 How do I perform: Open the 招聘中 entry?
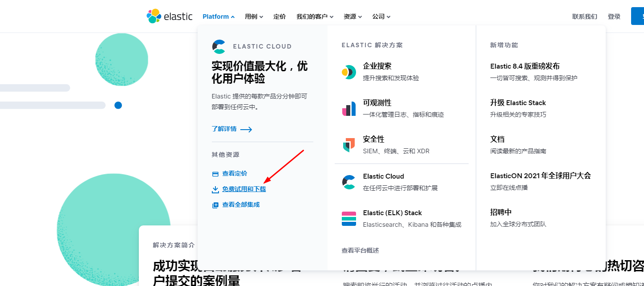pos(501,212)
